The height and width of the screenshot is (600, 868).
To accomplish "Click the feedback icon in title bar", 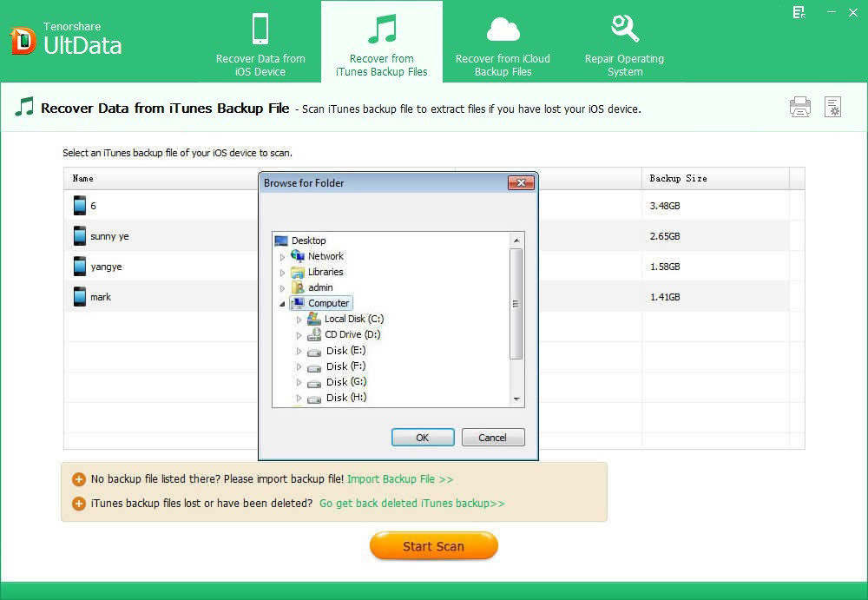I will 799,12.
